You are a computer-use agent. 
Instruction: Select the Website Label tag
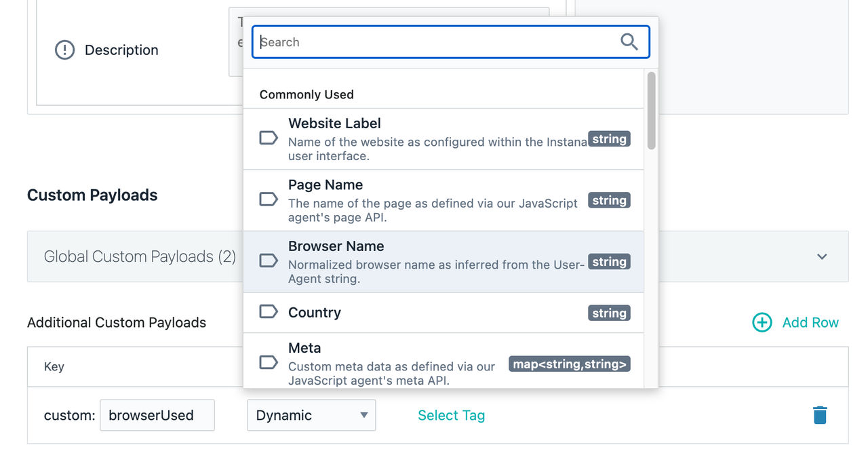pos(443,139)
